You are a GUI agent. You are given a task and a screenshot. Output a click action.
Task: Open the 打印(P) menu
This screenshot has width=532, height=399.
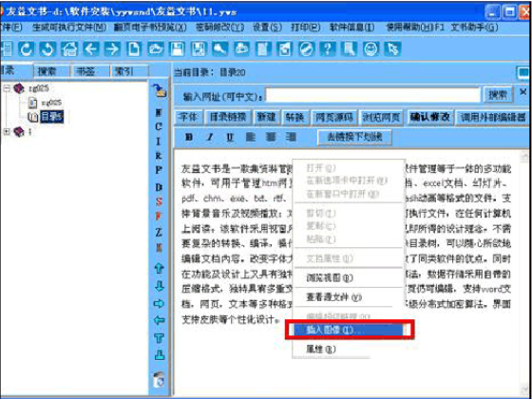click(306, 28)
